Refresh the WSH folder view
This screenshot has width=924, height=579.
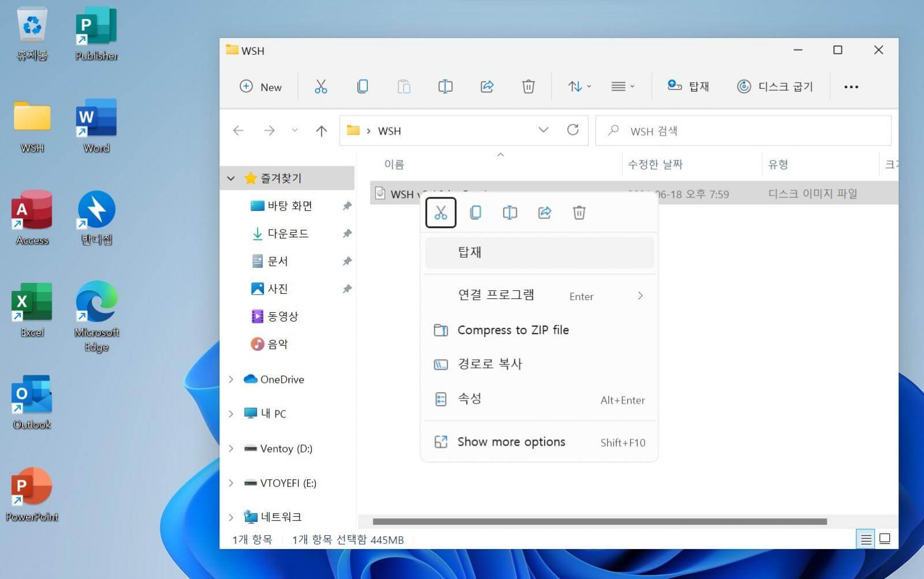coord(573,130)
